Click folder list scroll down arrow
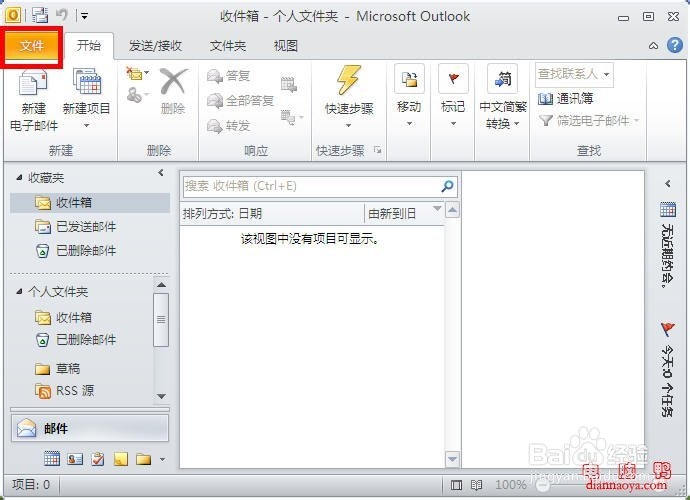690x500 pixels. click(x=161, y=396)
